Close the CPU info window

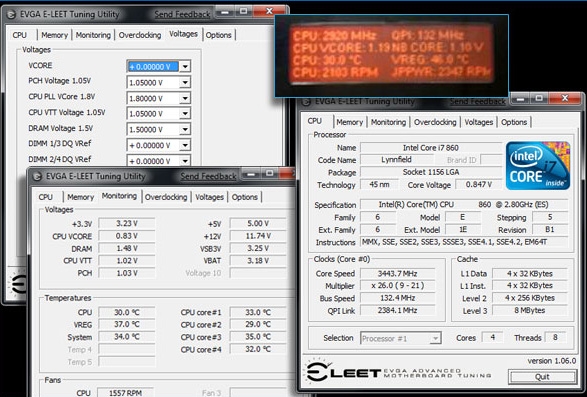click(565, 99)
